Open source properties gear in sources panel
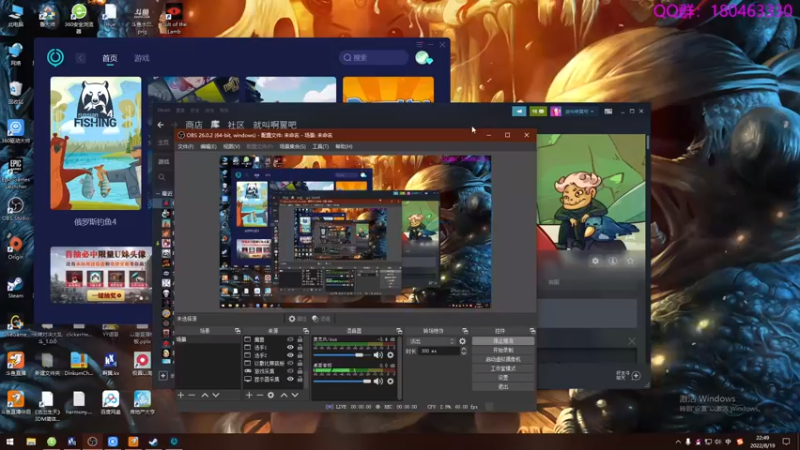The height and width of the screenshot is (450, 800). (x=271, y=395)
